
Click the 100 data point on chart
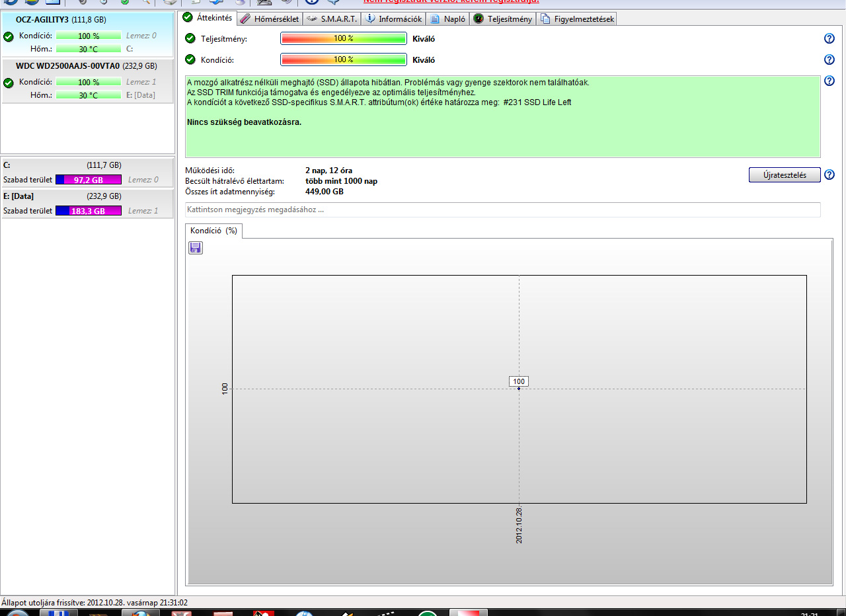pyautogui.click(x=519, y=388)
